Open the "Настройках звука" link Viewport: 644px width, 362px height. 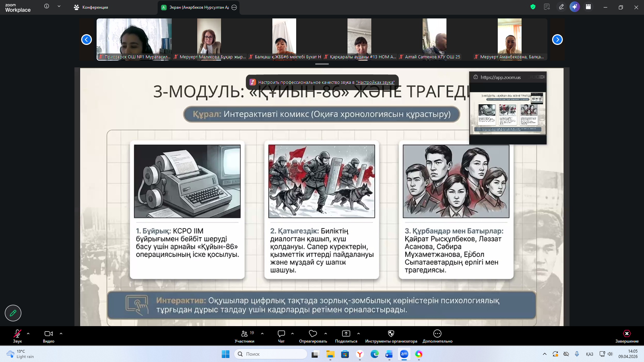(x=375, y=82)
